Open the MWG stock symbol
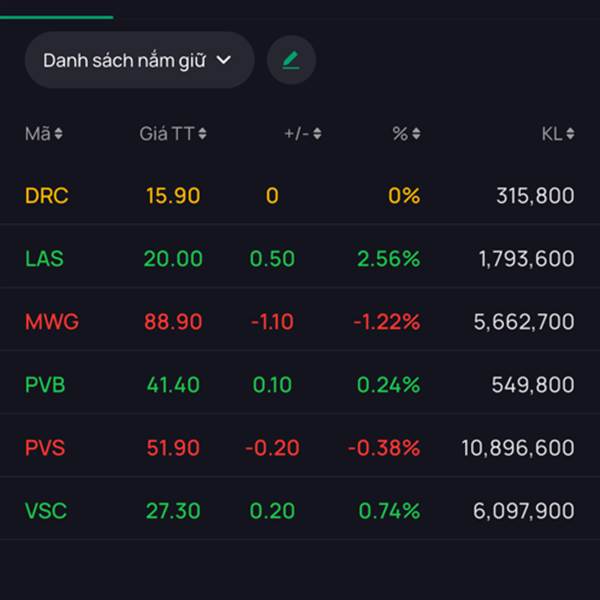 [52, 322]
